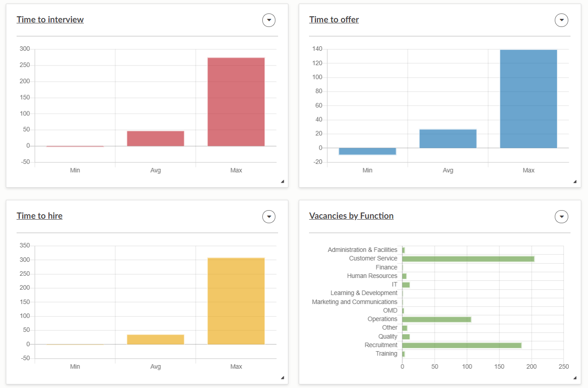Open the Time to hire title link
Screen dimensions: 588x388
(39, 216)
